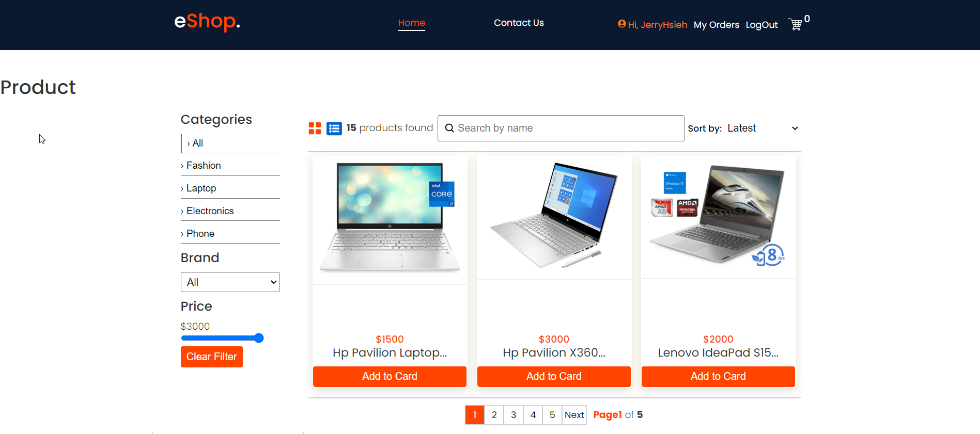980x434 pixels.
Task: Click the search magnifier icon
Action: tap(449, 128)
